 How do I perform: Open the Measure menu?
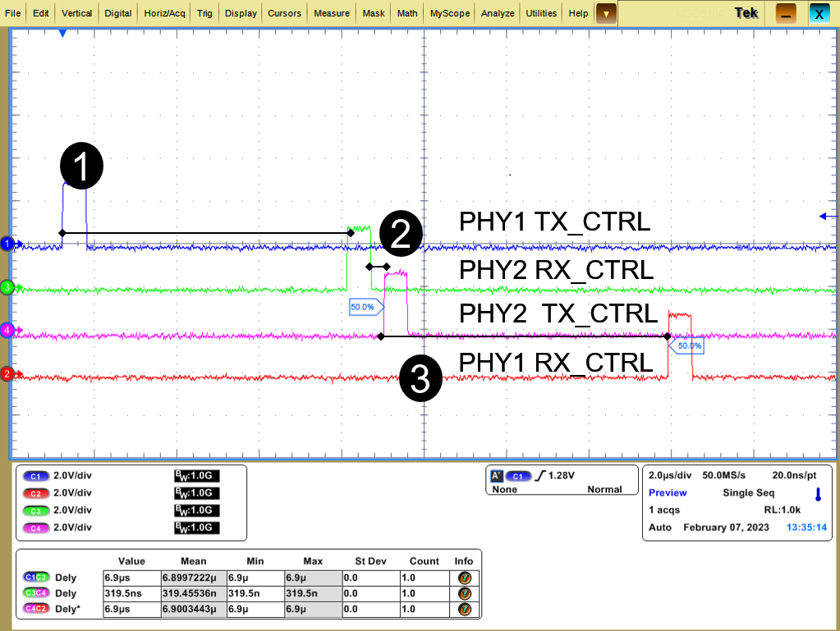point(331,13)
